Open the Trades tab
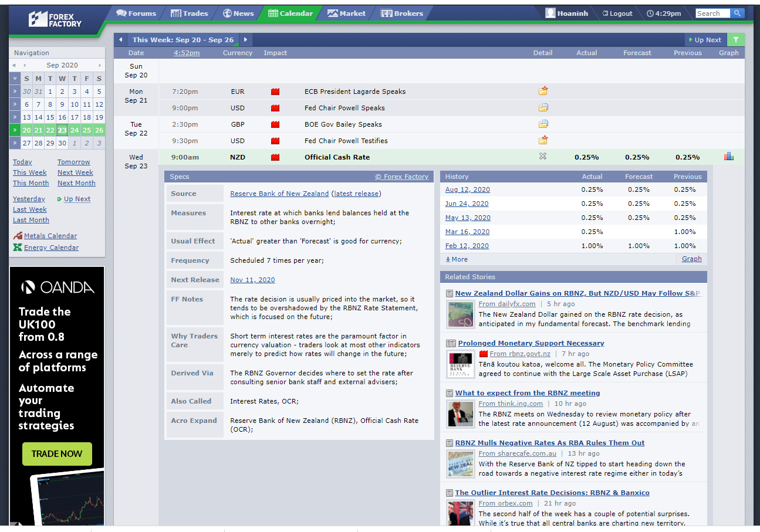This screenshot has width=760, height=532. [189, 13]
